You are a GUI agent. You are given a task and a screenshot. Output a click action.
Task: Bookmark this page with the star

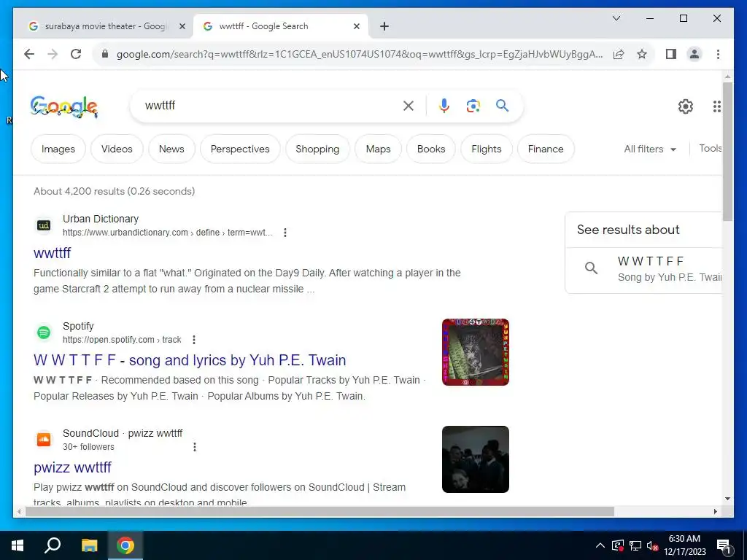642,54
